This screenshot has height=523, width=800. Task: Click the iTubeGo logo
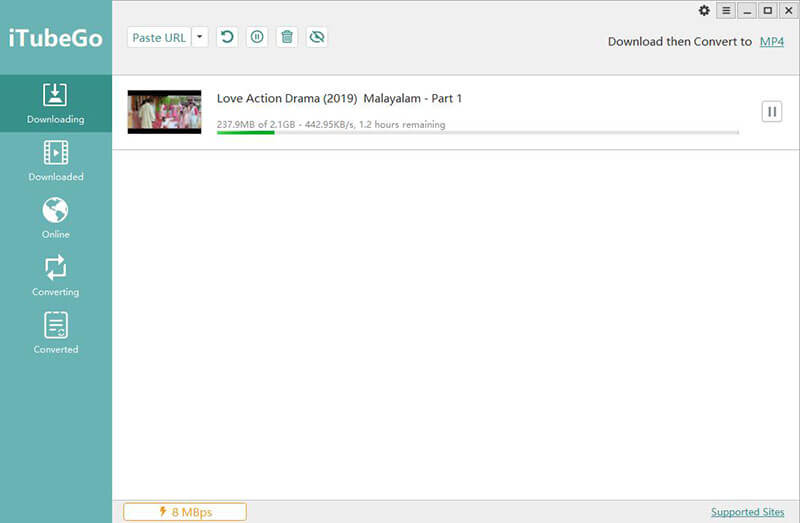(56, 38)
